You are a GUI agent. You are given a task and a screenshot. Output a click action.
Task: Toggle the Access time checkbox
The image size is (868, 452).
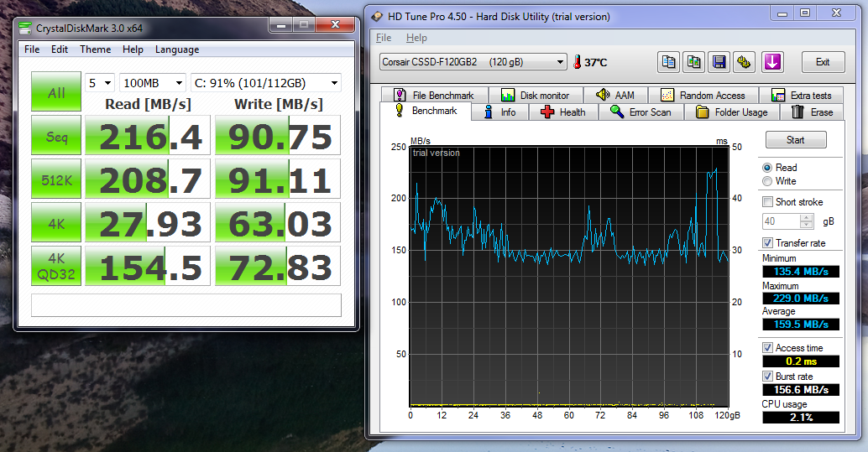768,348
